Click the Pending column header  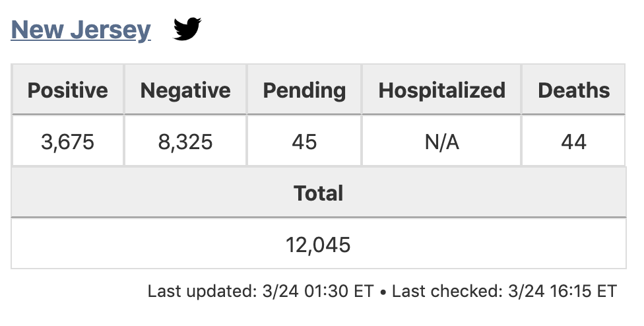[304, 90]
